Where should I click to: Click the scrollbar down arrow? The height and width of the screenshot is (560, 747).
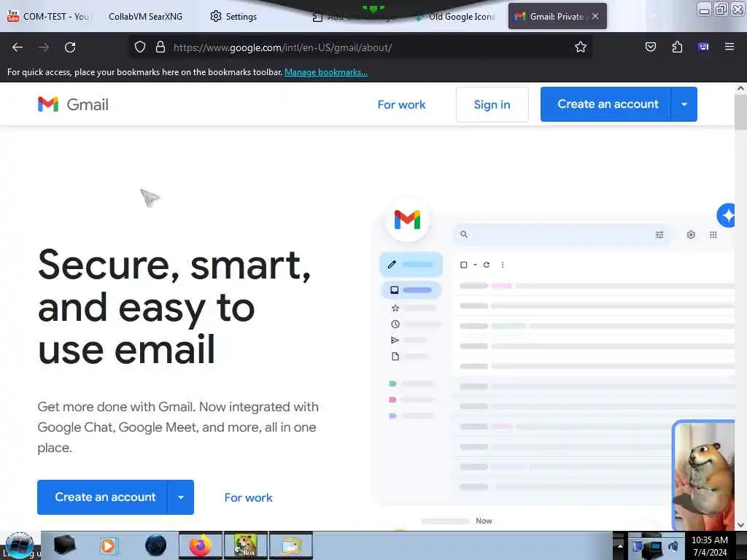tap(740, 525)
